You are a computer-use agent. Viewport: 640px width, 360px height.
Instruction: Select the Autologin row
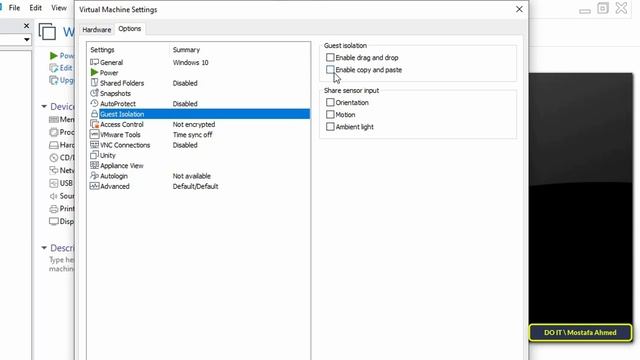(x=199, y=176)
